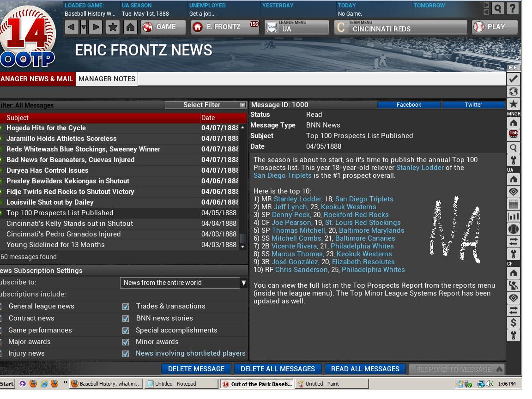
Task: Open the mail icon showing 156 messages
Action: [514, 135]
